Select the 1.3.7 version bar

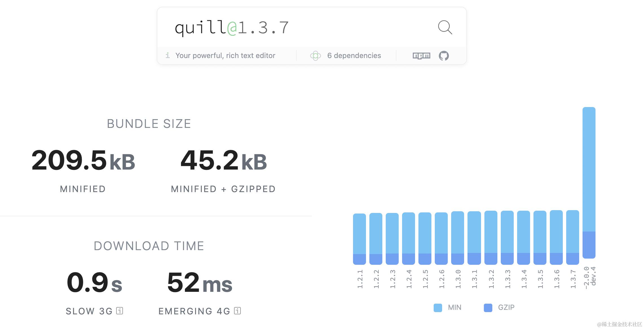(572, 237)
